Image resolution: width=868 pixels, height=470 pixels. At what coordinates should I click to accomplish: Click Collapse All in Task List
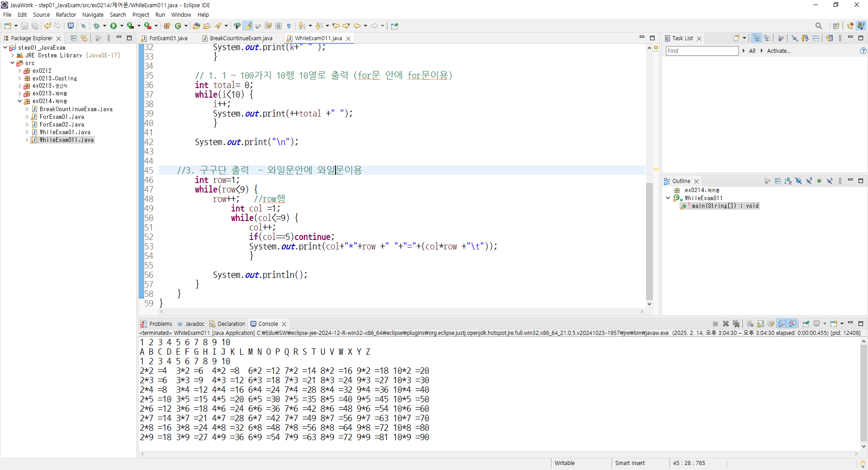[x=816, y=38]
